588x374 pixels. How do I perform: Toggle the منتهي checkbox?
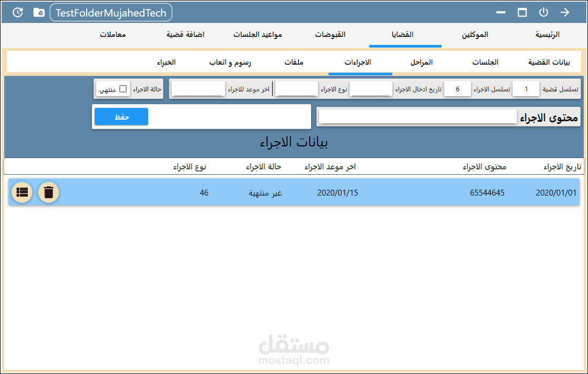point(123,89)
